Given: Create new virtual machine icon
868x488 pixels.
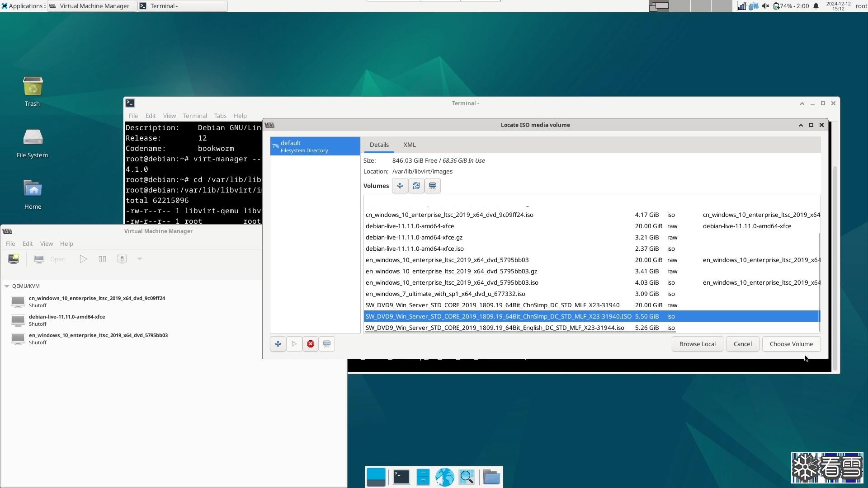Looking at the screenshot, I should pos(14,259).
